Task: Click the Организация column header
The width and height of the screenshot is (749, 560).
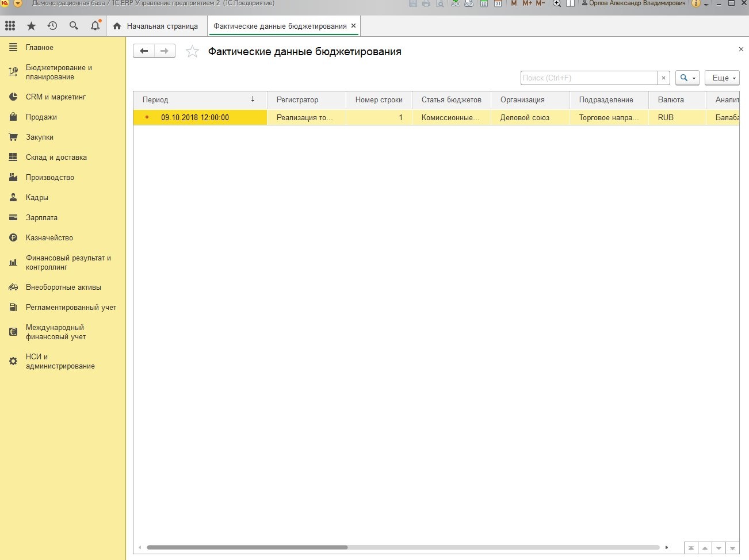Action: point(530,100)
